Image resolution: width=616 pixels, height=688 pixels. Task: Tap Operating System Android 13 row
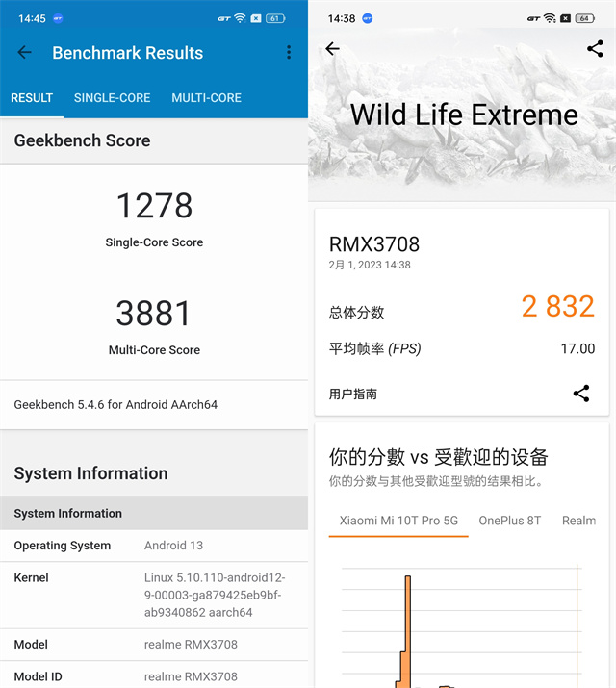pos(154,546)
